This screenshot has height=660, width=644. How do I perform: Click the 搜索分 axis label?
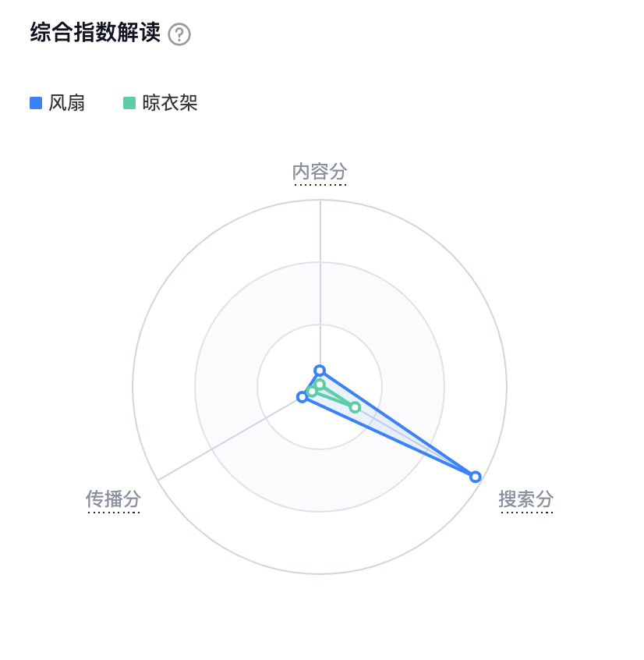tap(526, 499)
